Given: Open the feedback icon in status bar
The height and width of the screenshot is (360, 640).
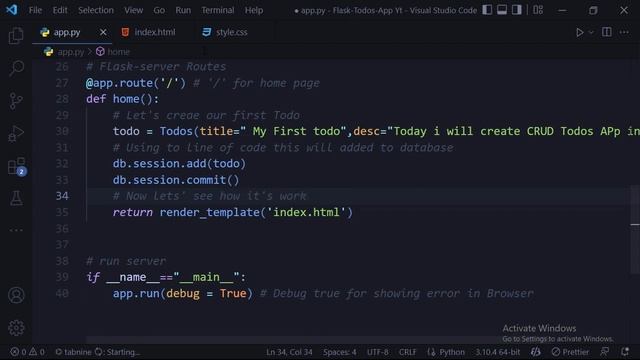Looking at the screenshot, I should 604,352.
